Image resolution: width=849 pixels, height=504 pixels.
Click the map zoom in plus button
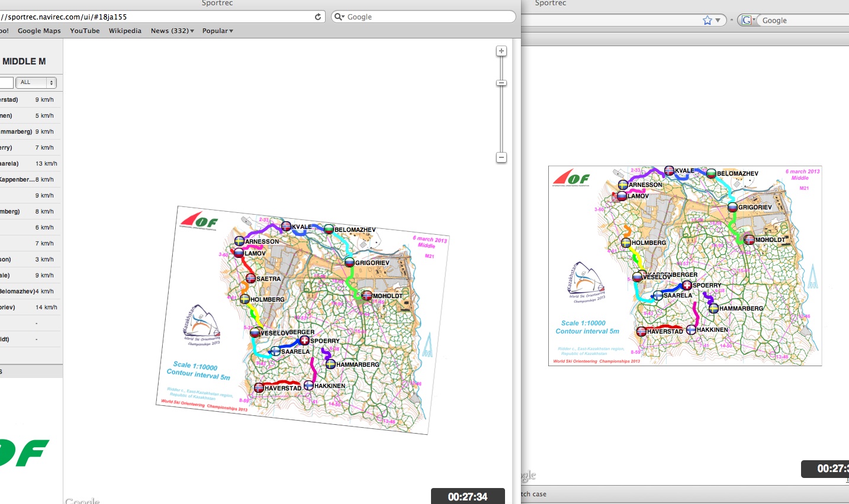[x=501, y=51]
